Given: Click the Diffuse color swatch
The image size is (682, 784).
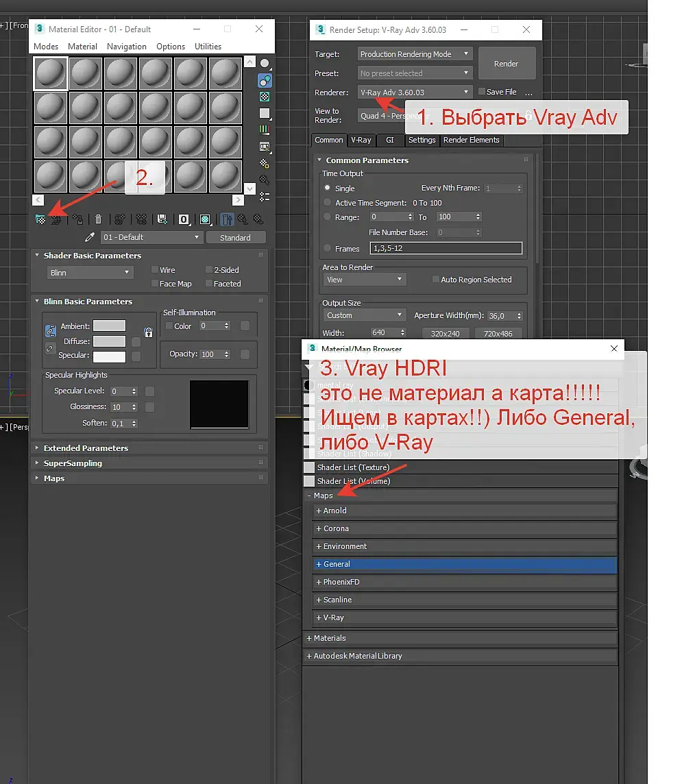Looking at the screenshot, I should (110, 341).
